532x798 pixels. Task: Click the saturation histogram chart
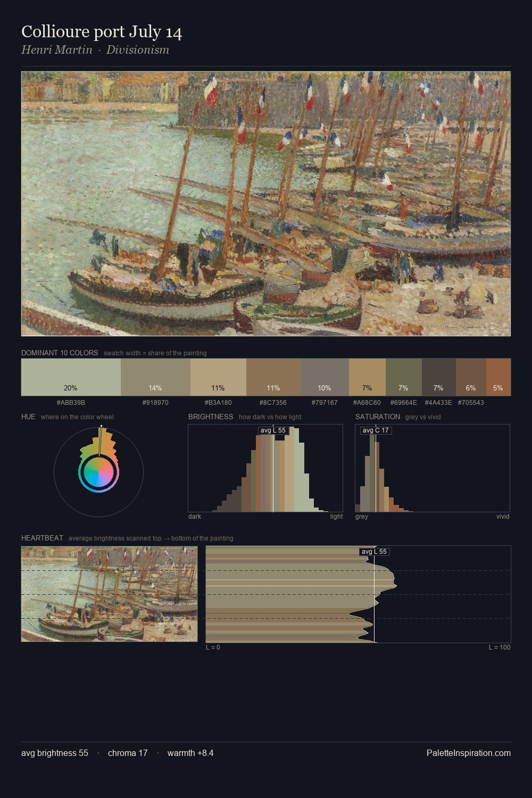(433, 468)
